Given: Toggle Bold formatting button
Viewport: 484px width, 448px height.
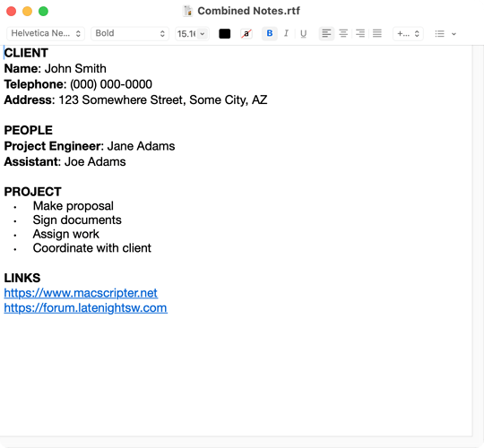Looking at the screenshot, I should tap(270, 33).
